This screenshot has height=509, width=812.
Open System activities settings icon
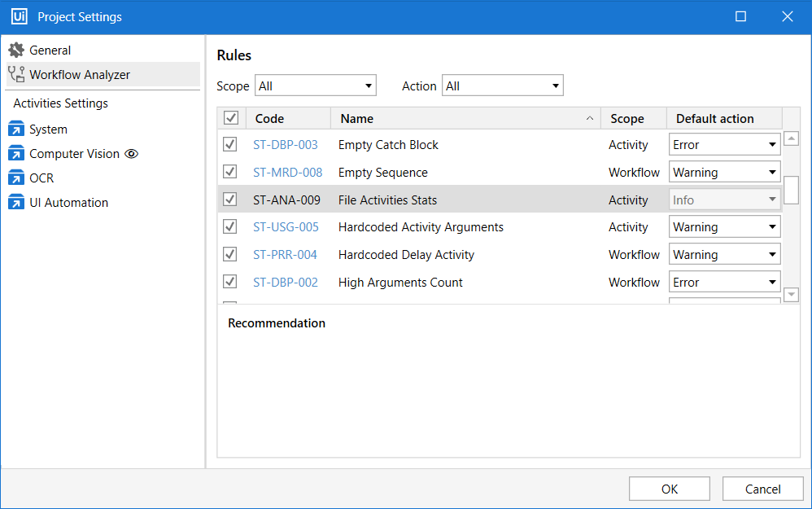[x=16, y=129]
